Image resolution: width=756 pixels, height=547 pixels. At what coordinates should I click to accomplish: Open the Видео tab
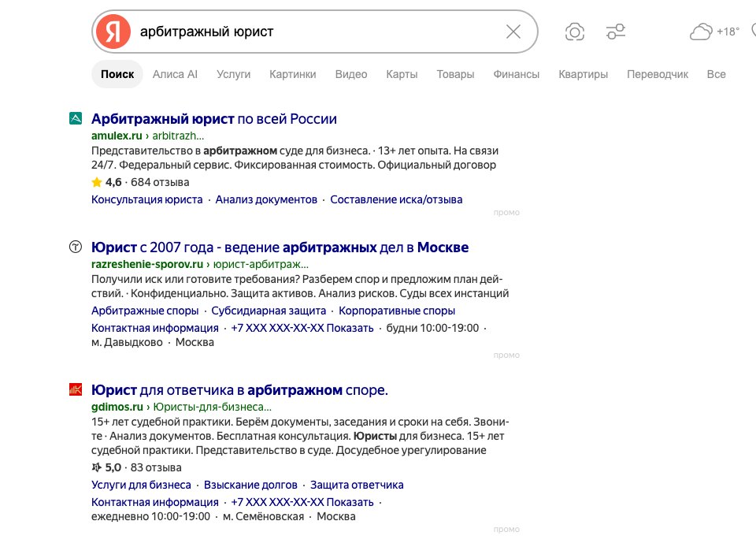coord(351,74)
